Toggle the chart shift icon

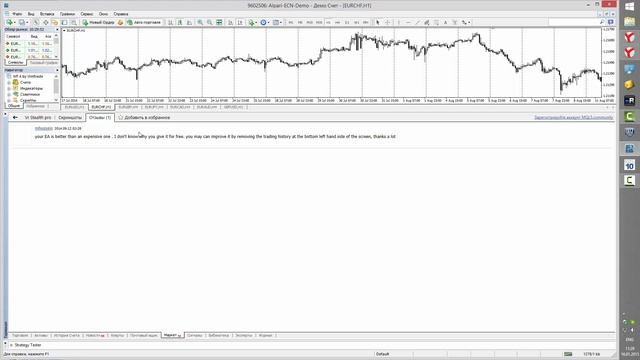(240, 22)
